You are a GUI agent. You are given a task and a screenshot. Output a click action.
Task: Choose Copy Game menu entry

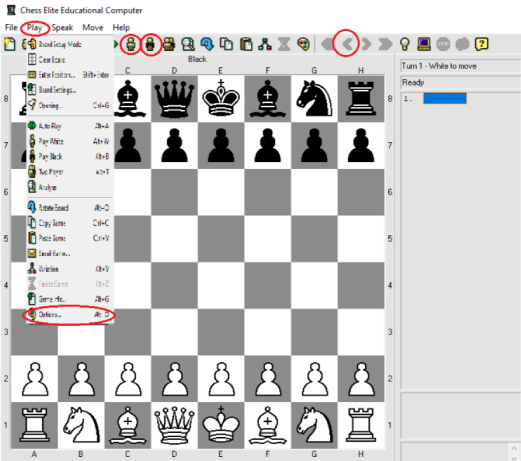point(70,223)
